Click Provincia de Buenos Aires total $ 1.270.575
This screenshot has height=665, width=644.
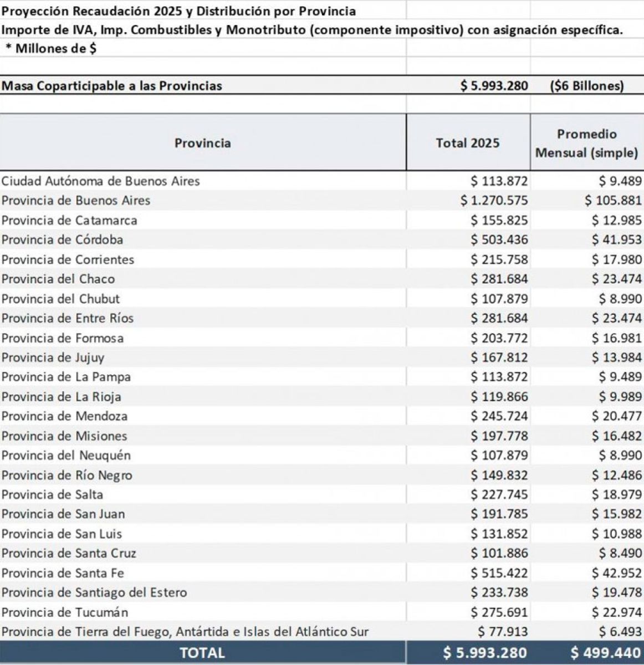click(x=494, y=201)
